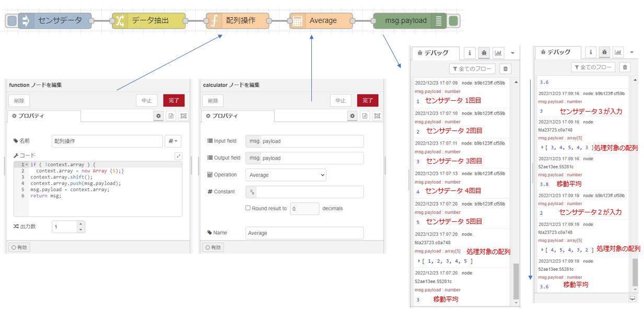Increase the 出力数 stepper value

(80, 224)
